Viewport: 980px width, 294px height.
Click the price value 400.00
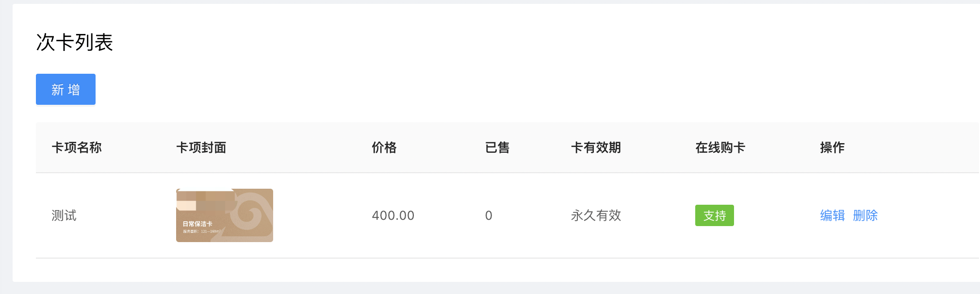(393, 215)
